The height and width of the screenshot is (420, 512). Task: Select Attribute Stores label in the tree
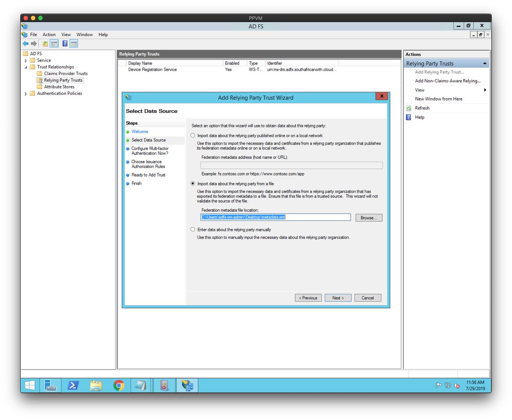pos(59,87)
